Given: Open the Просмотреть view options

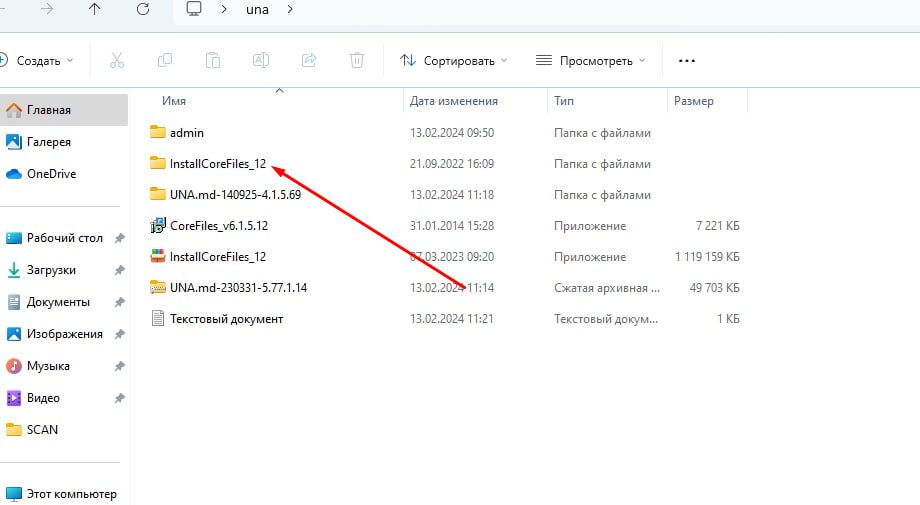Looking at the screenshot, I should 590,60.
